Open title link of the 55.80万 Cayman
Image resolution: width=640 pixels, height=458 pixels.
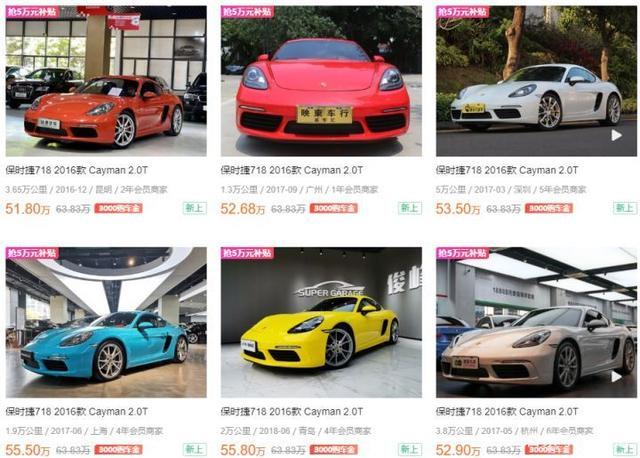tap(292, 411)
